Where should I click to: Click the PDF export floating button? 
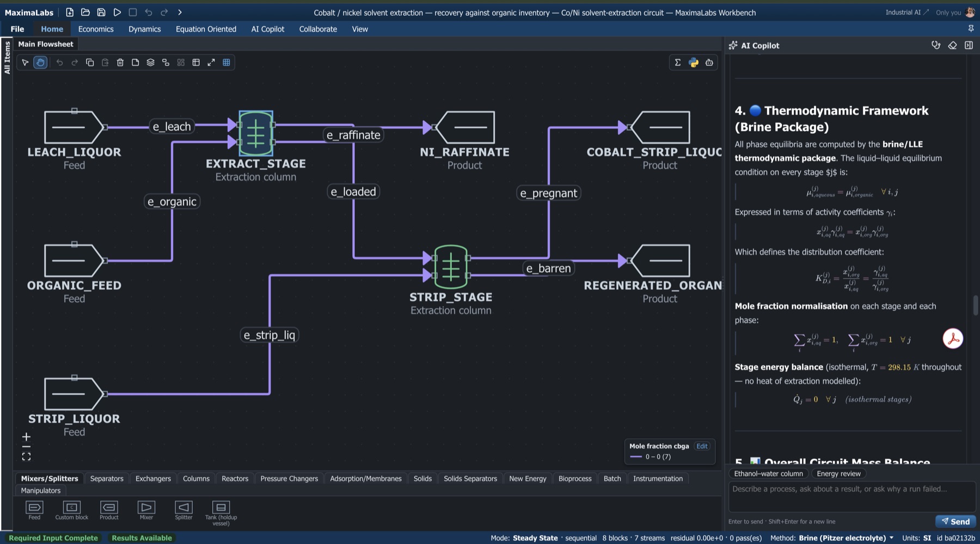coord(953,338)
